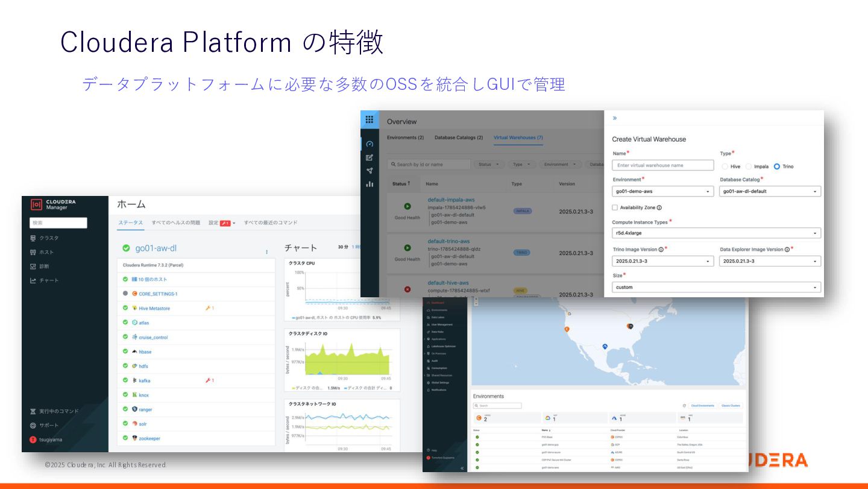Collapse the Create Virtual Warehouse panel with double-chevron
The image size is (868, 489).
click(x=615, y=118)
